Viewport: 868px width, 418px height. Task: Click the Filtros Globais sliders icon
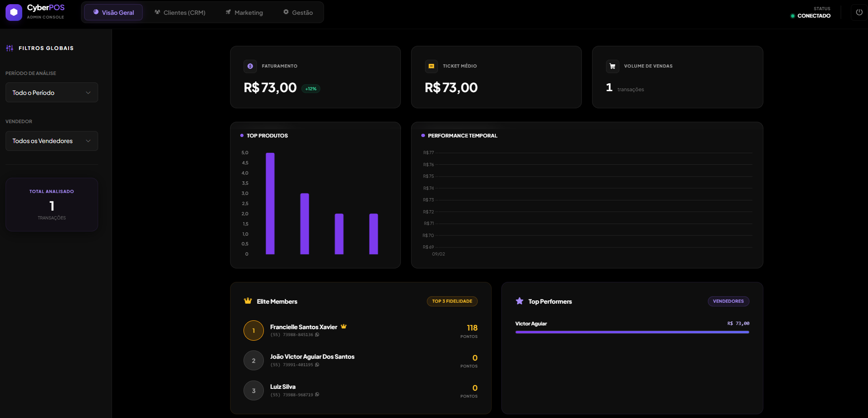coord(9,48)
